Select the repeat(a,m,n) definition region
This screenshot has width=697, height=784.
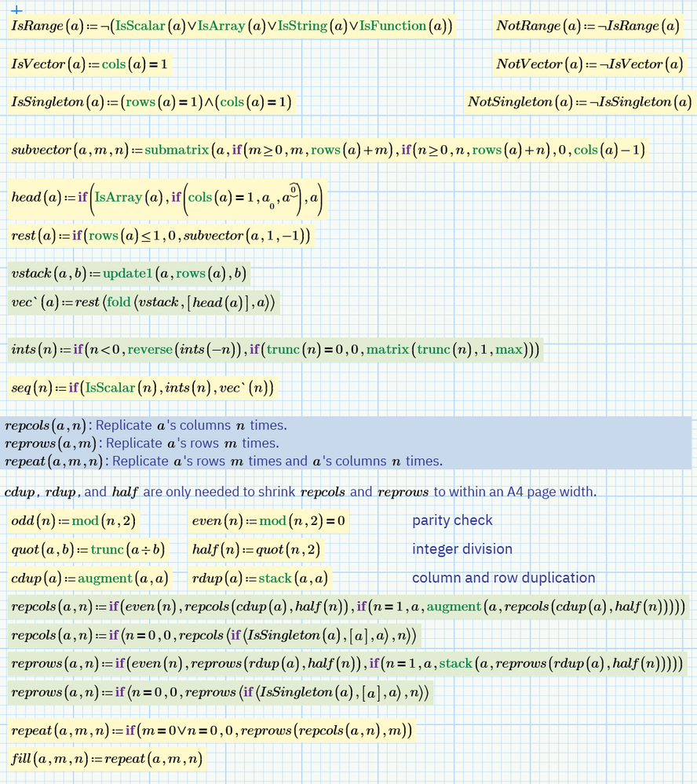pos(212,731)
